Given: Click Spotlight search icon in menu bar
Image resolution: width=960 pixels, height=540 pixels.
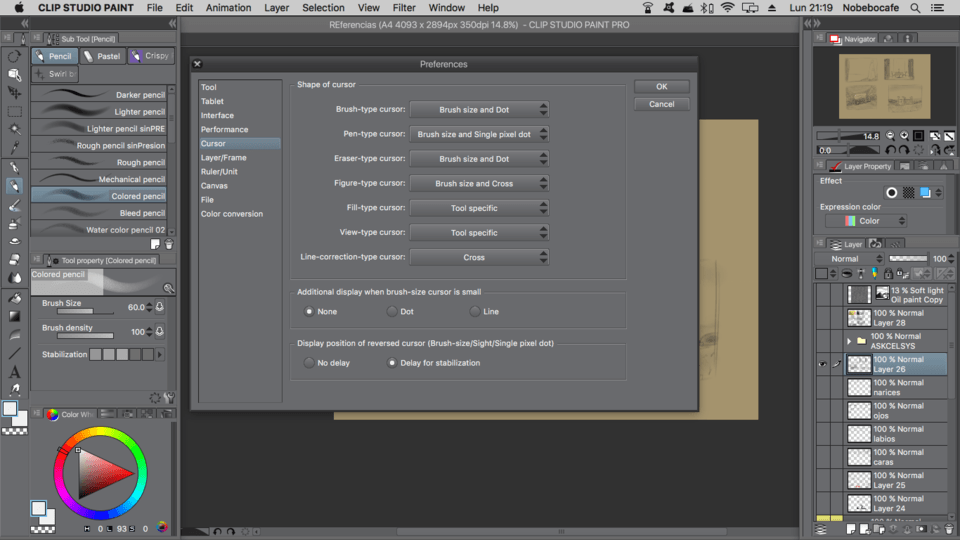Looking at the screenshot, I should (x=915, y=8).
